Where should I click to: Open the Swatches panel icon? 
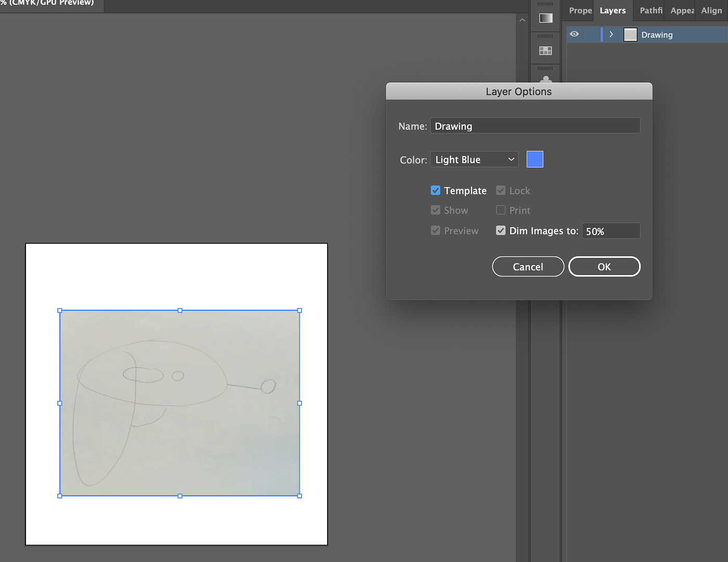pyautogui.click(x=545, y=50)
